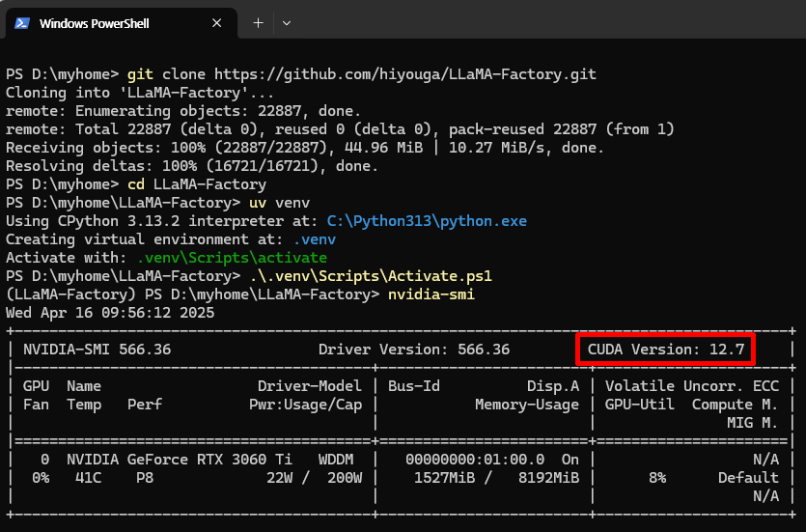This screenshot has height=532, width=806.
Task: Click the Volatile Uncorr. ECC header
Action: click(692, 386)
